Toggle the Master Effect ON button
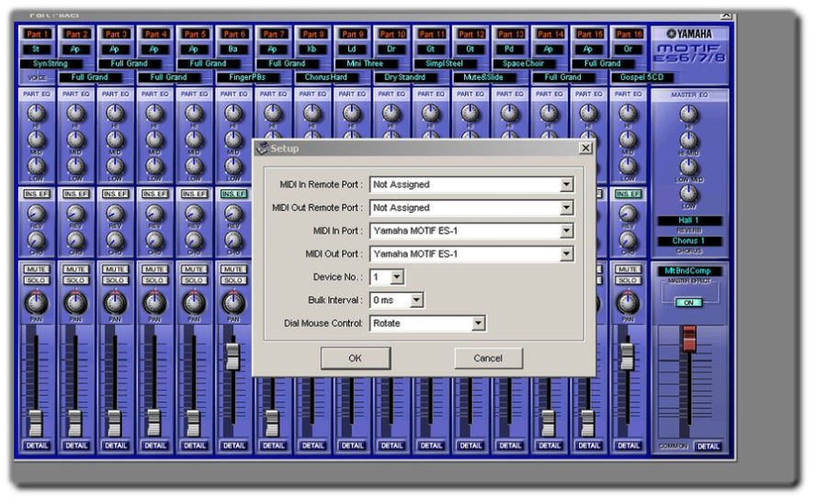The width and height of the screenshot is (816, 504). (688, 303)
